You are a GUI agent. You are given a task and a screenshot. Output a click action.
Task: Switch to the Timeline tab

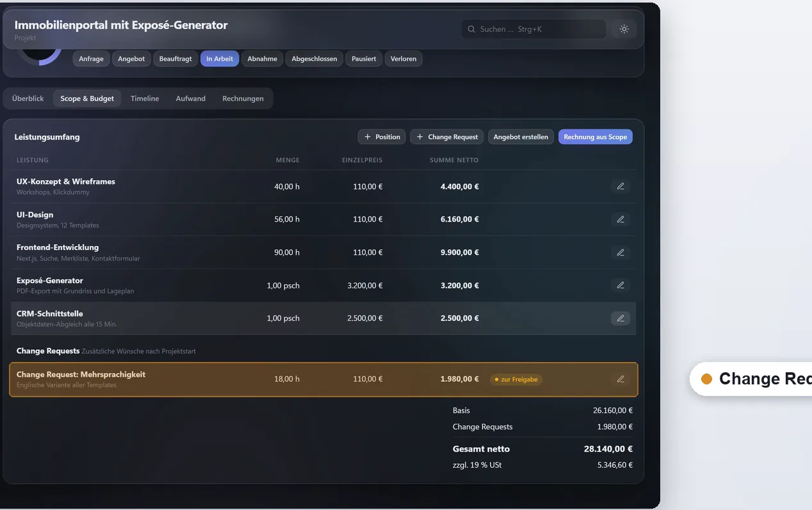[x=145, y=98]
